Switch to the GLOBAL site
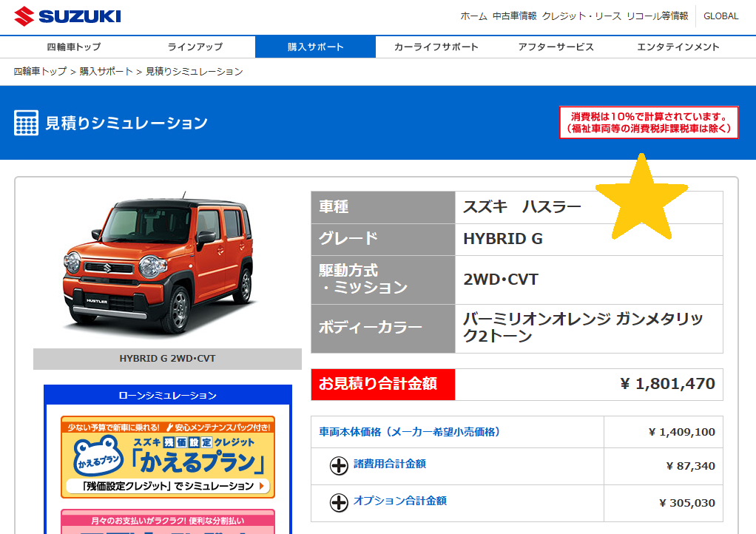Image resolution: width=756 pixels, height=534 pixels. [x=720, y=16]
